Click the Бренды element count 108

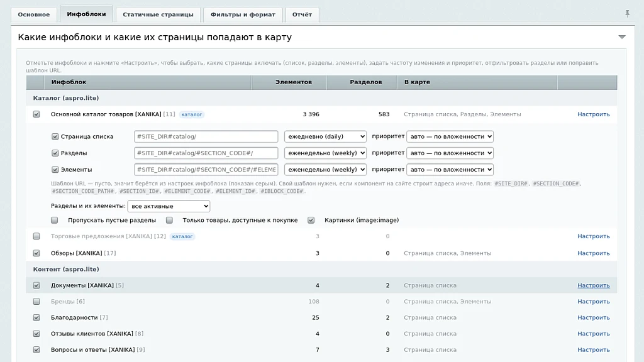[313, 301]
